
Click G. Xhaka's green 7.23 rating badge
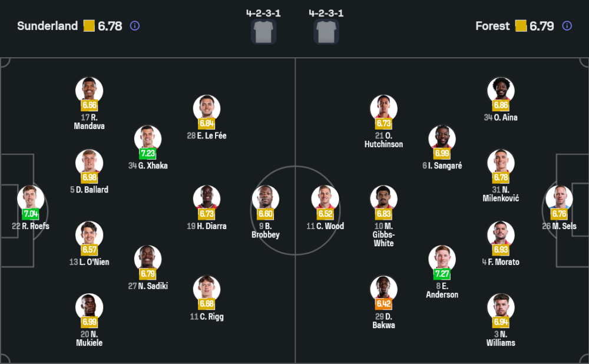[148, 153]
